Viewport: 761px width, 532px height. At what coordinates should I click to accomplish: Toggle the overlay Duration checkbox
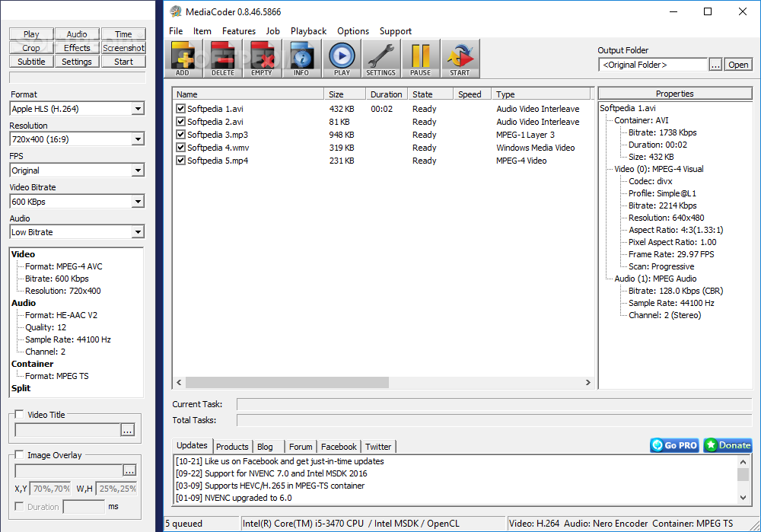[20, 506]
